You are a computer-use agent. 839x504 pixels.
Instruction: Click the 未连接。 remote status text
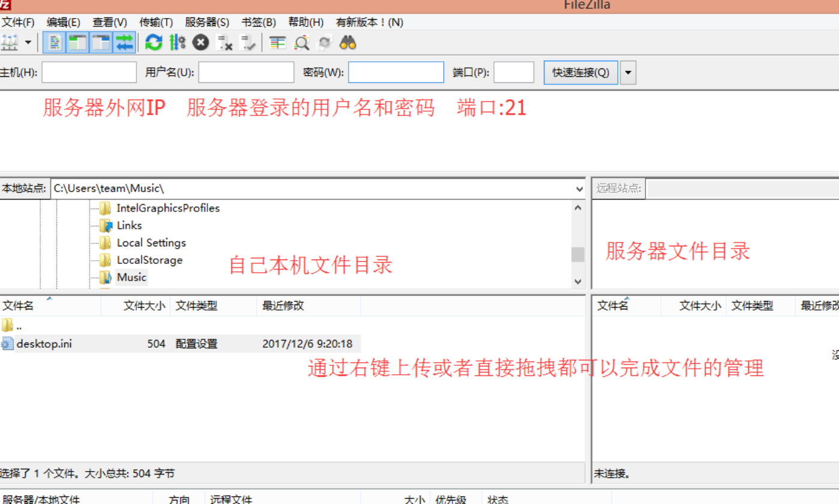pyautogui.click(x=612, y=474)
